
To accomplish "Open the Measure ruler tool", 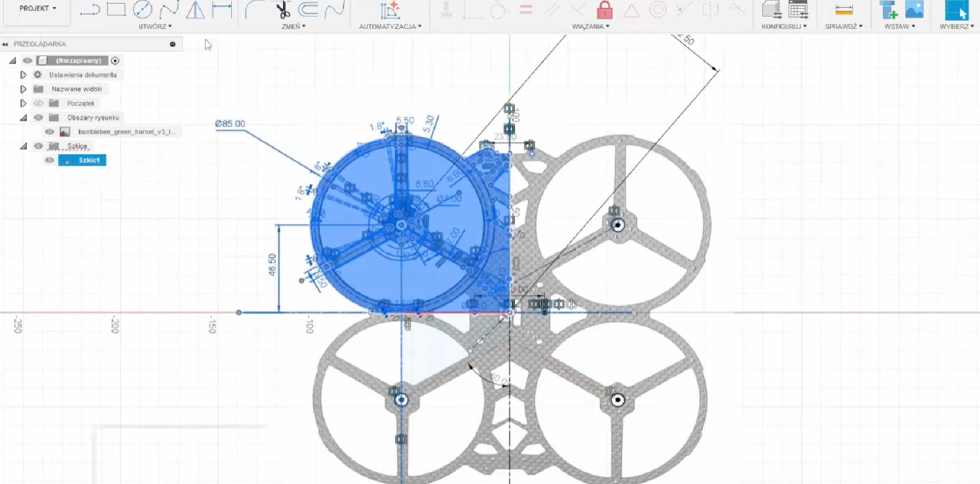I will coord(843,10).
